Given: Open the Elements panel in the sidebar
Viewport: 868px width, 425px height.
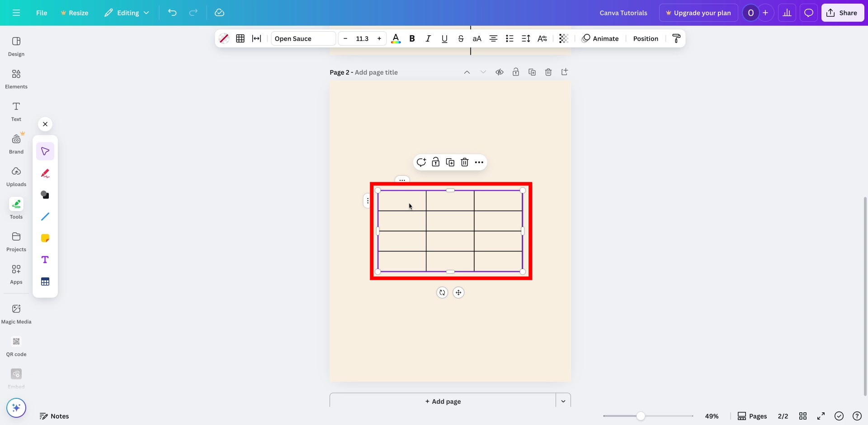Looking at the screenshot, I should pos(16,78).
